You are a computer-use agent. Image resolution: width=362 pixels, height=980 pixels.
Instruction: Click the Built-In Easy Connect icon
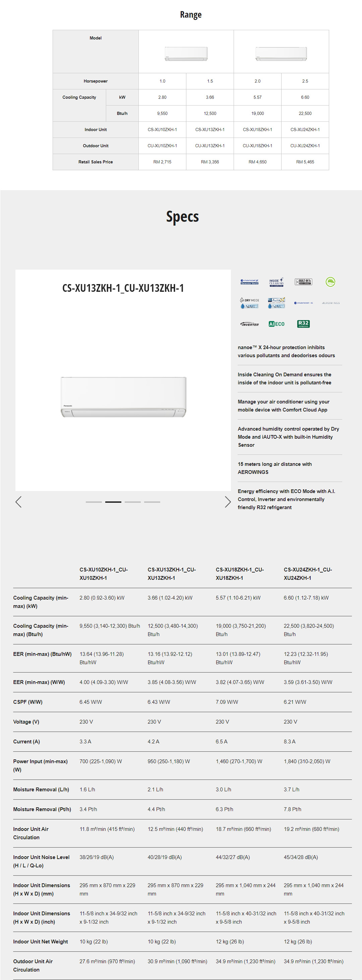[303, 282]
